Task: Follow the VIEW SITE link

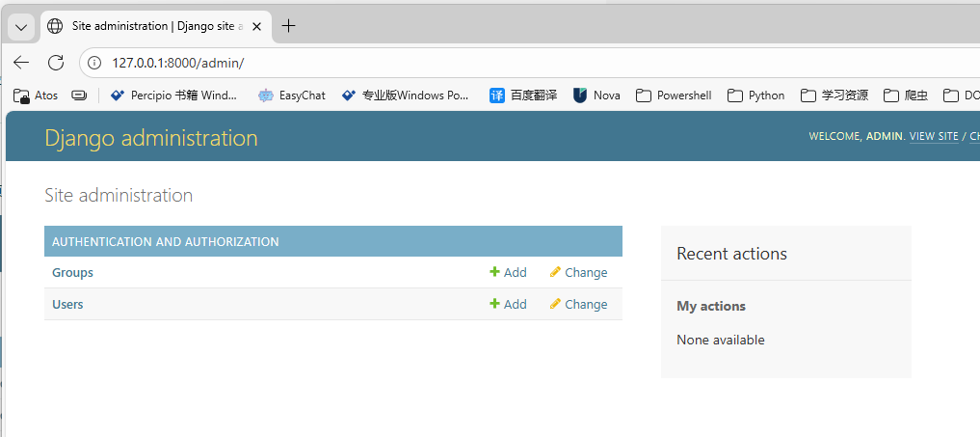Action: tap(934, 136)
